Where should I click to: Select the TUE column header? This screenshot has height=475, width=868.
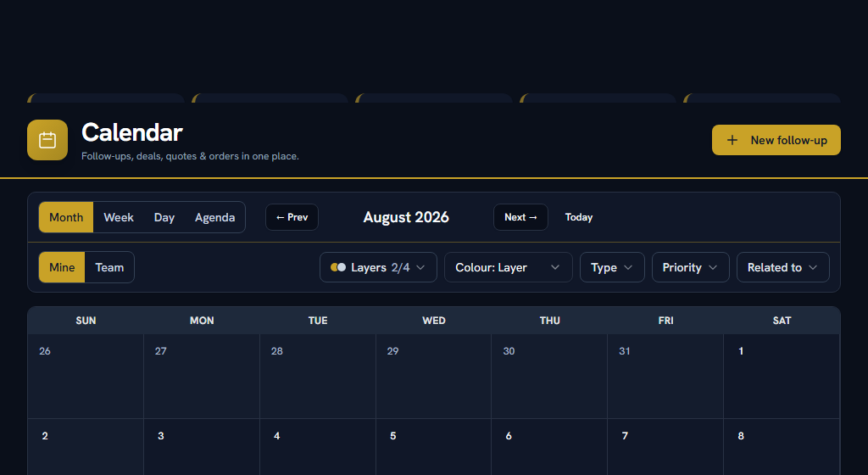pos(318,321)
